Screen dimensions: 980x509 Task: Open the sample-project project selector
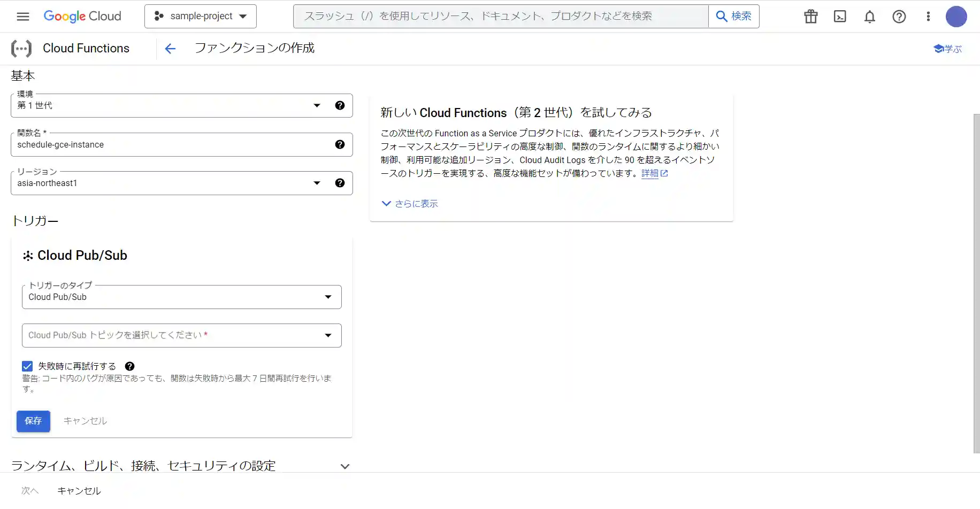click(x=201, y=16)
